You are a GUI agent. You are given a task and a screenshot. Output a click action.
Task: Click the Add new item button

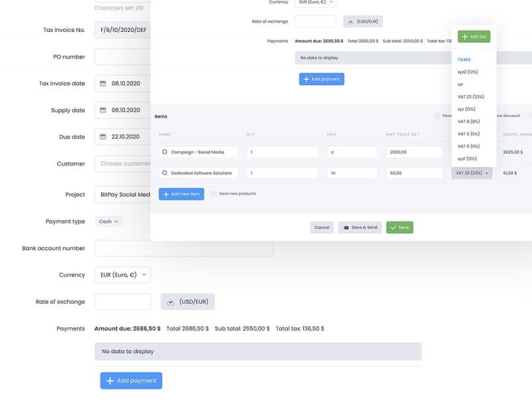click(x=183, y=194)
